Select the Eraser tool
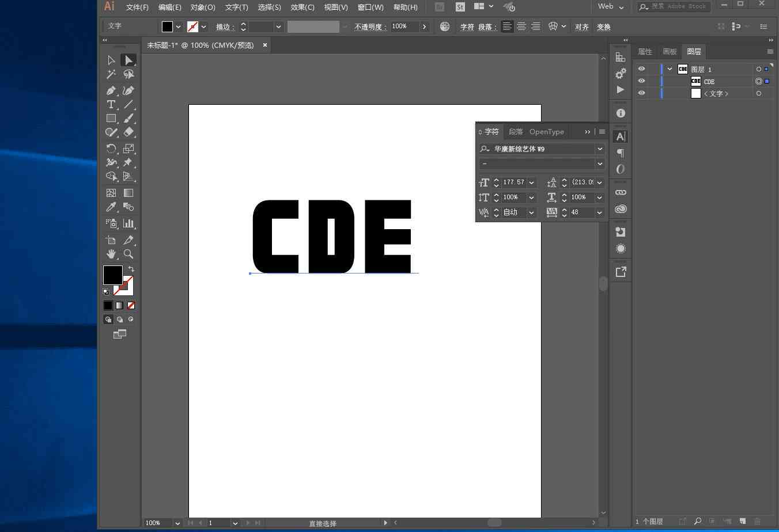779x532 pixels. [x=128, y=132]
